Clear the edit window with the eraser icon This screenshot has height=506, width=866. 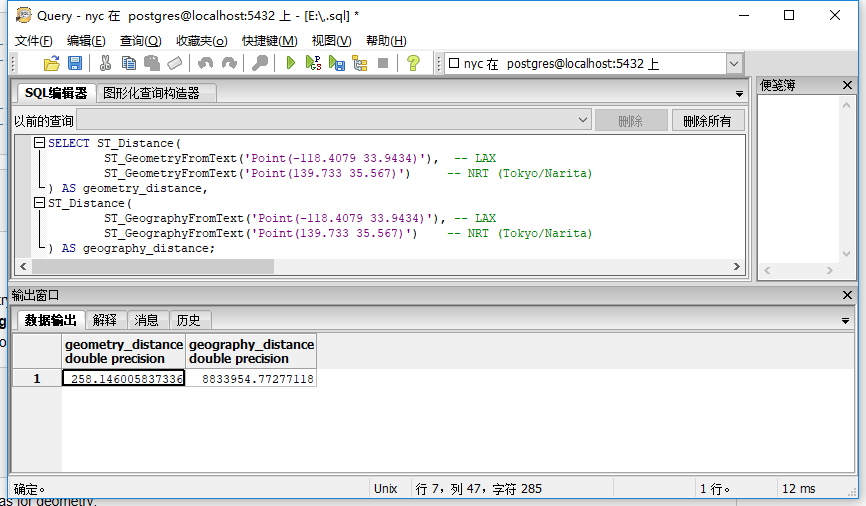pos(175,64)
